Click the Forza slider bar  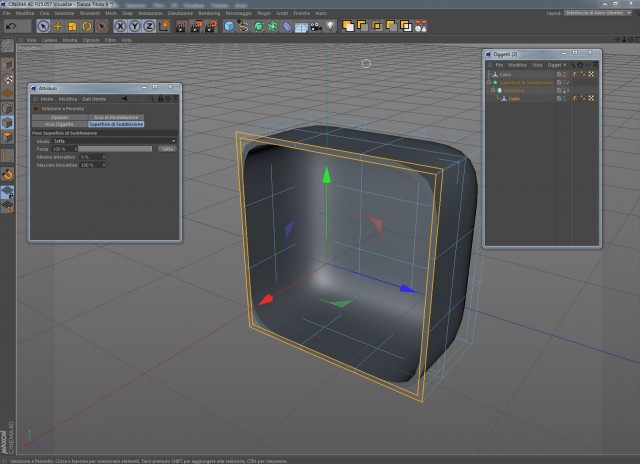[115, 149]
